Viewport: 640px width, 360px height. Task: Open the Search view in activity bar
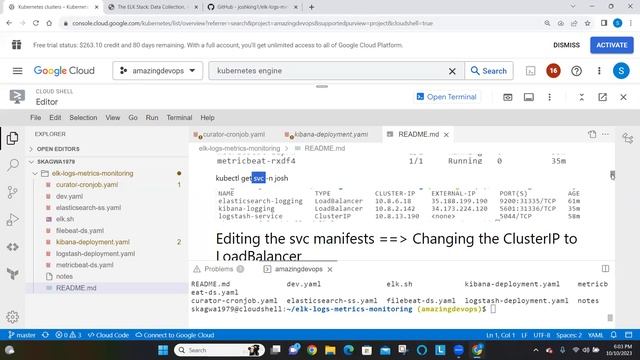13,165
